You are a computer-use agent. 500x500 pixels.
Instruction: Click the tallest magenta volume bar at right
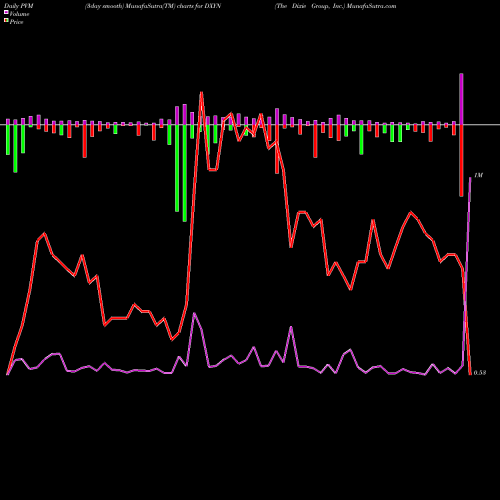(461, 99)
